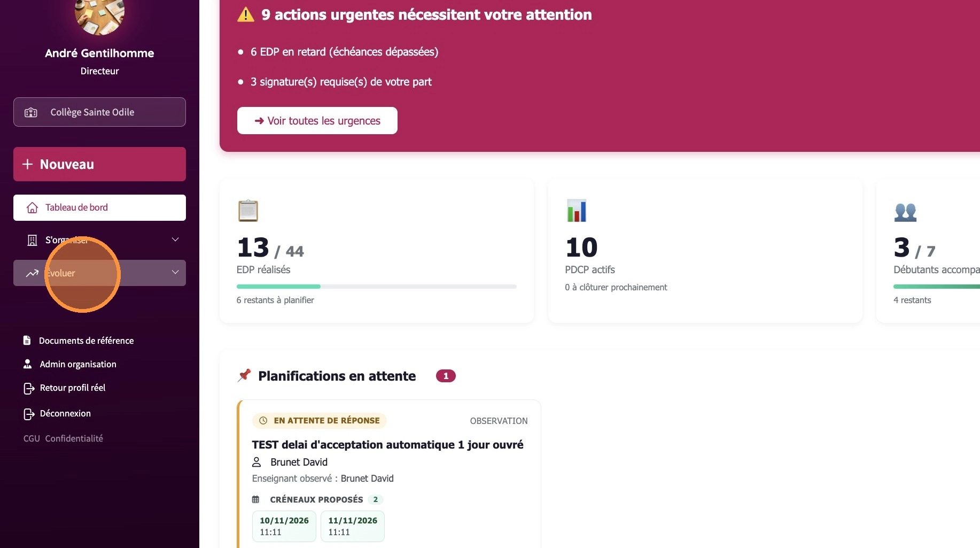Click the calendar icon next to Créneaux proposés

click(x=255, y=499)
